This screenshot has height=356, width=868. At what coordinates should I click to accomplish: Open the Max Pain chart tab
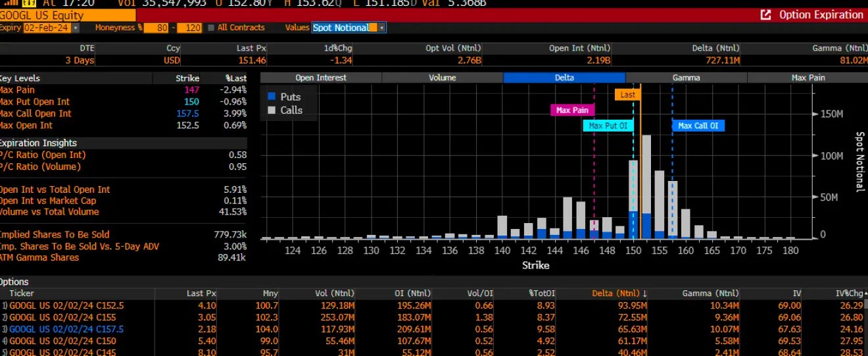pos(808,78)
